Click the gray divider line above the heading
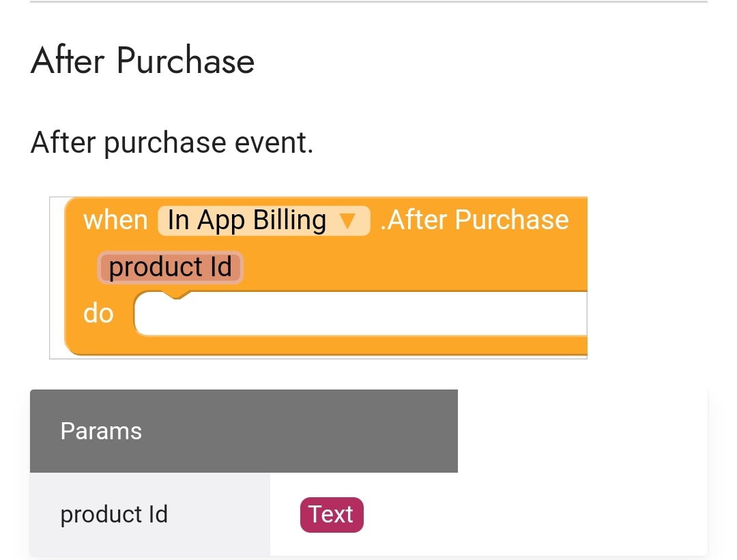Screen dimensions: 737x560 coord(369,2)
